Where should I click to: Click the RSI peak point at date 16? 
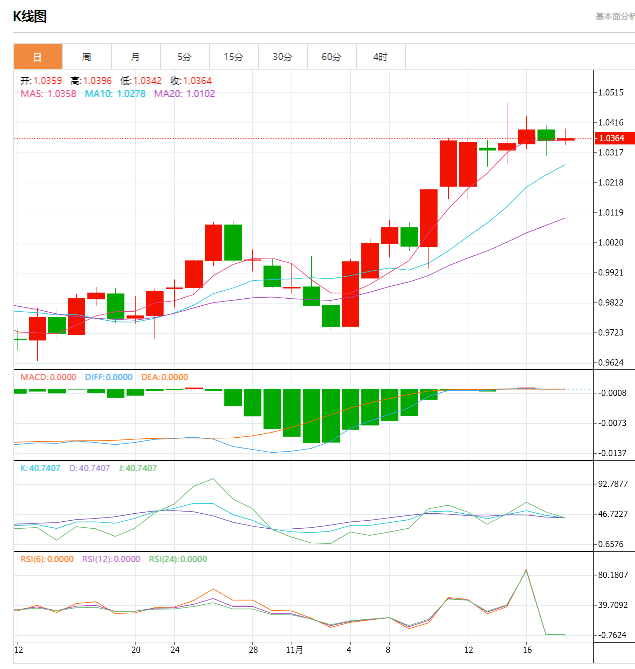(x=526, y=570)
